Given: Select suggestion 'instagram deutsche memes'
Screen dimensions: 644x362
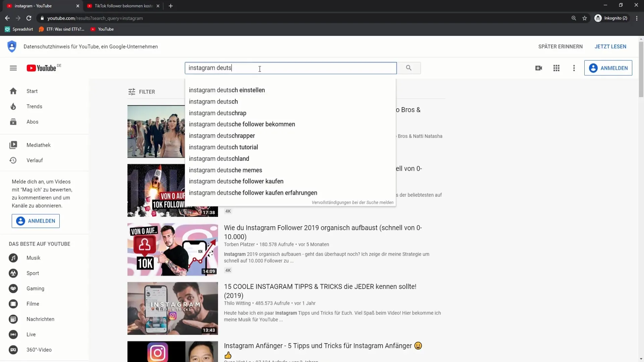Looking at the screenshot, I should 290,170.
